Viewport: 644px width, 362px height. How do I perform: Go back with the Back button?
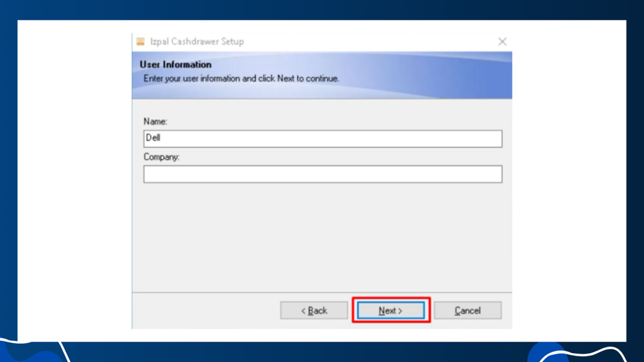tap(314, 310)
